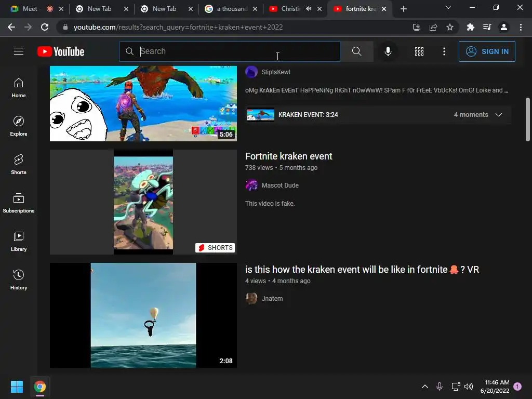Show hidden system tray icons
The height and width of the screenshot is (399, 532).
[425, 387]
